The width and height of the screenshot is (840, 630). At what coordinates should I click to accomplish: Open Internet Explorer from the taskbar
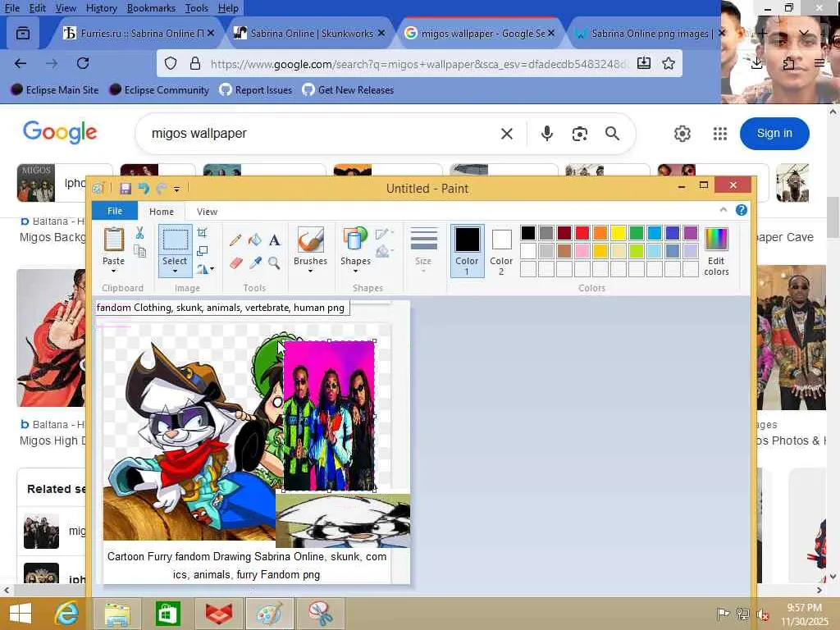(67, 614)
